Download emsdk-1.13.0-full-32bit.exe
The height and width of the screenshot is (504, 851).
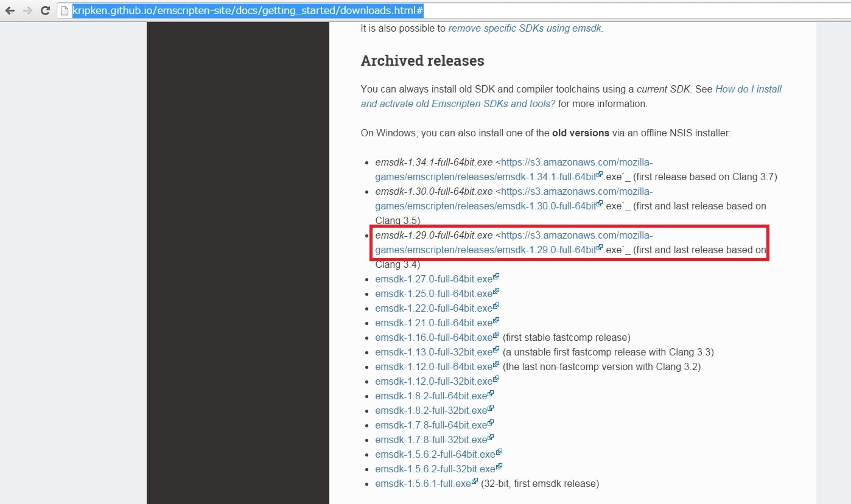(x=433, y=352)
